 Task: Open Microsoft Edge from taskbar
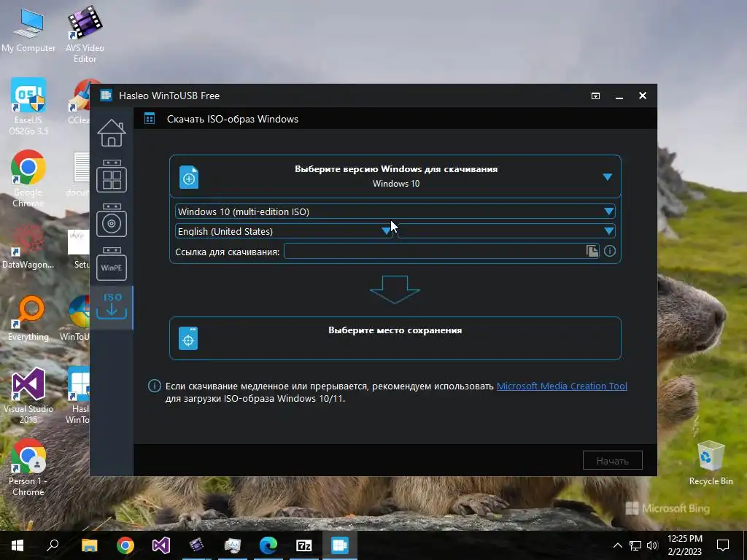tap(268, 545)
